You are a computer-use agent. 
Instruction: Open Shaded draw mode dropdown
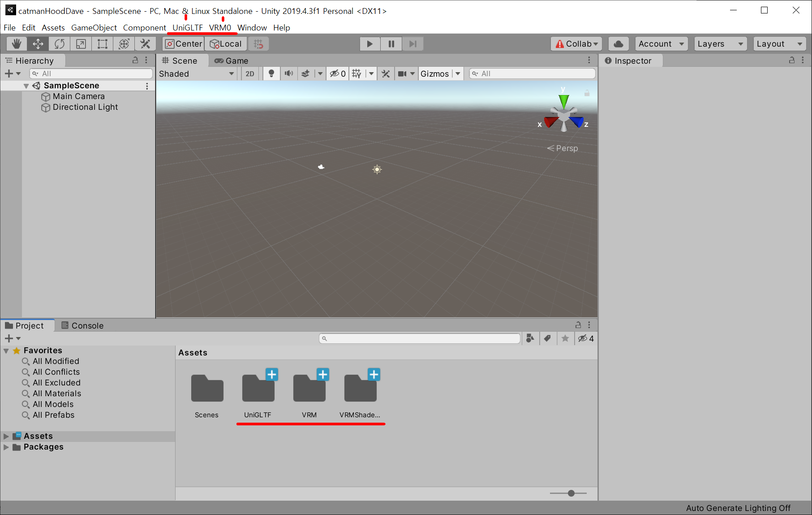click(x=197, y=74)
